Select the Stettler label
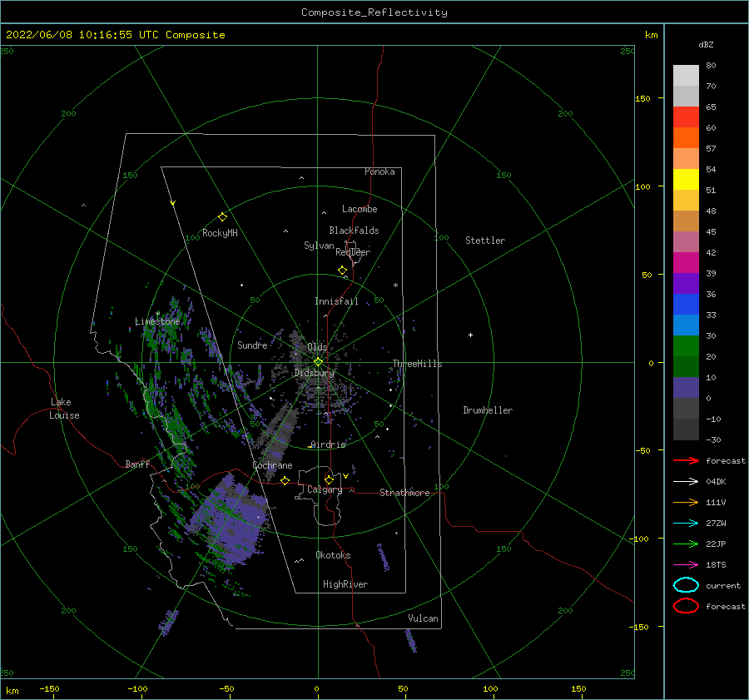 [485, 241]
